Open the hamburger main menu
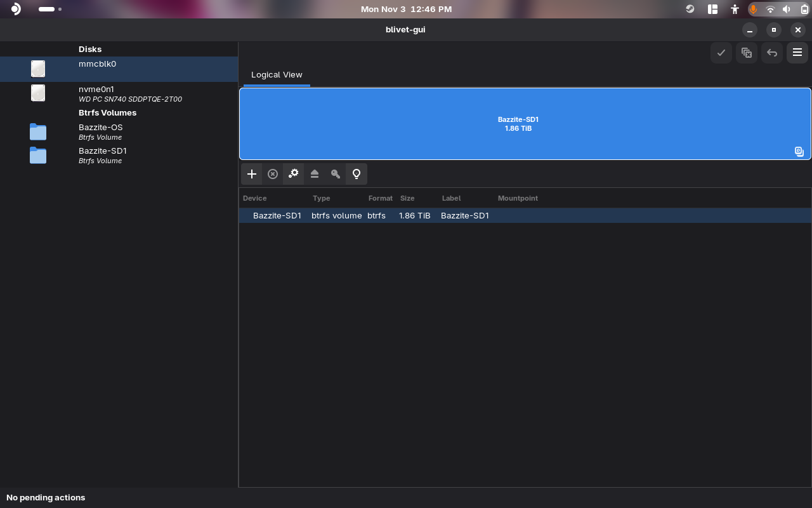This screenshot has height=508, width=812. (x=797, y=53)
